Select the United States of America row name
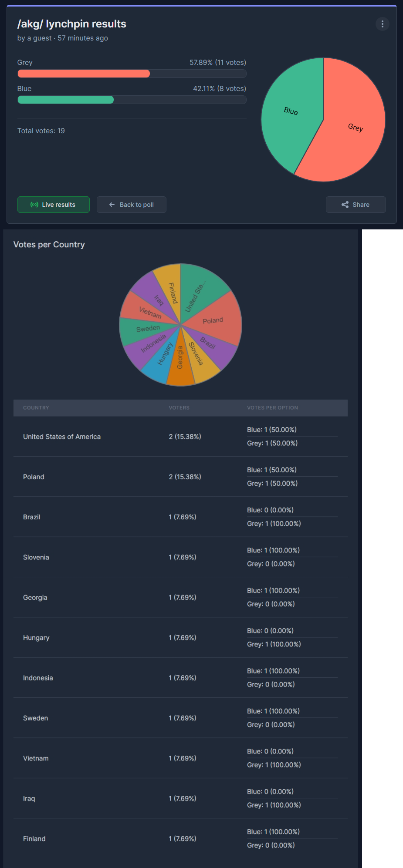 click(62, 437)
